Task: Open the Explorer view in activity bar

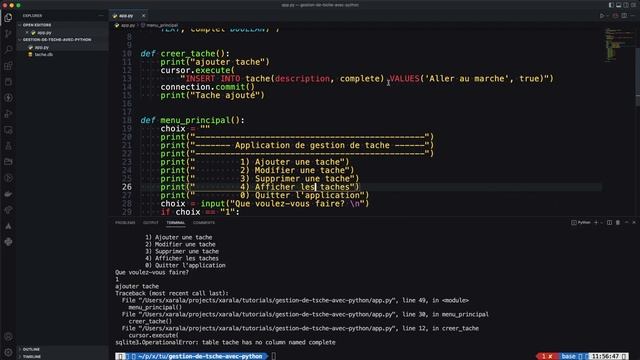Action: click(8, 18)
